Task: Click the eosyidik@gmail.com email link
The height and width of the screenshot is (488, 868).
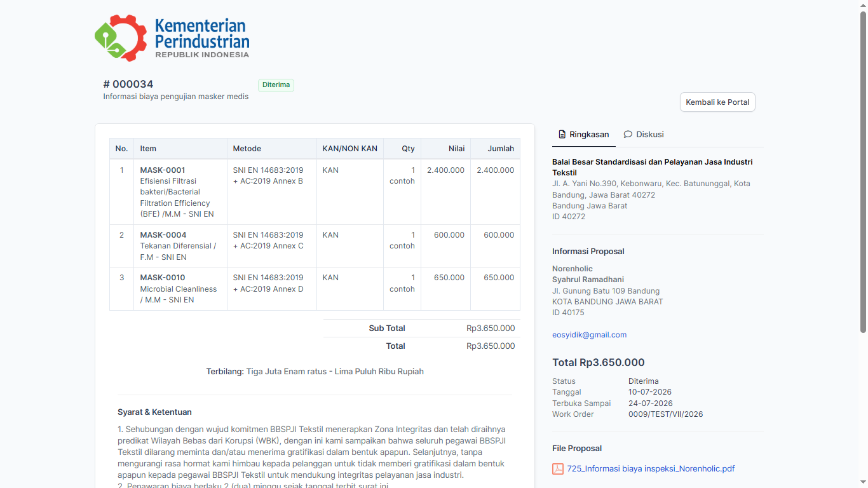Action: click(589, 335)
